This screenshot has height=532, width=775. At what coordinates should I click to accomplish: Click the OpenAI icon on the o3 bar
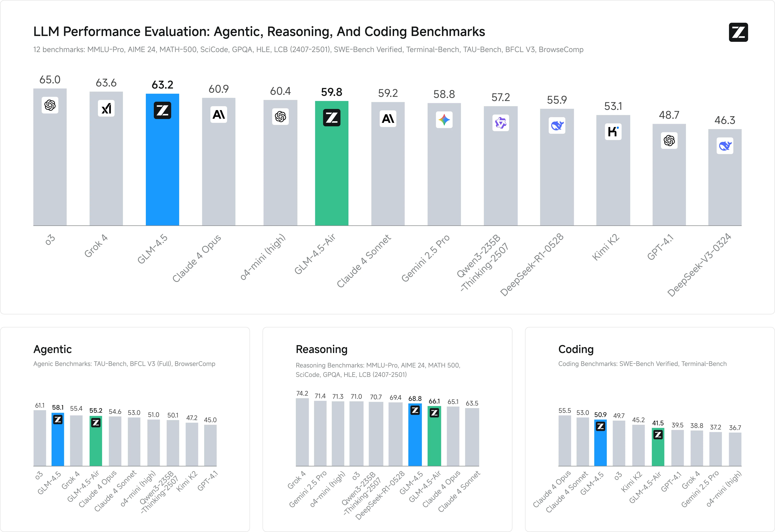click(x=50, y=105)
